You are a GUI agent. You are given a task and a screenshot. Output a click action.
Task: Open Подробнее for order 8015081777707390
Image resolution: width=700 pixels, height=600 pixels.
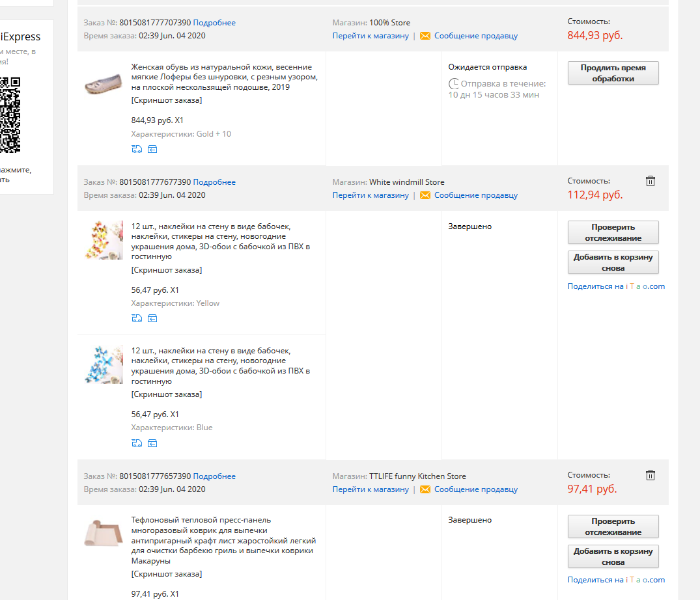point(214,22)
